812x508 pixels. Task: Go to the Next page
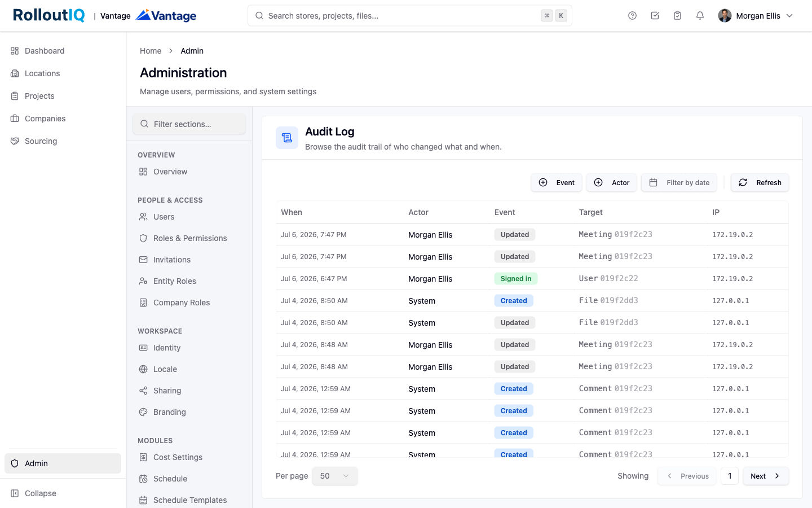[766, 476]
